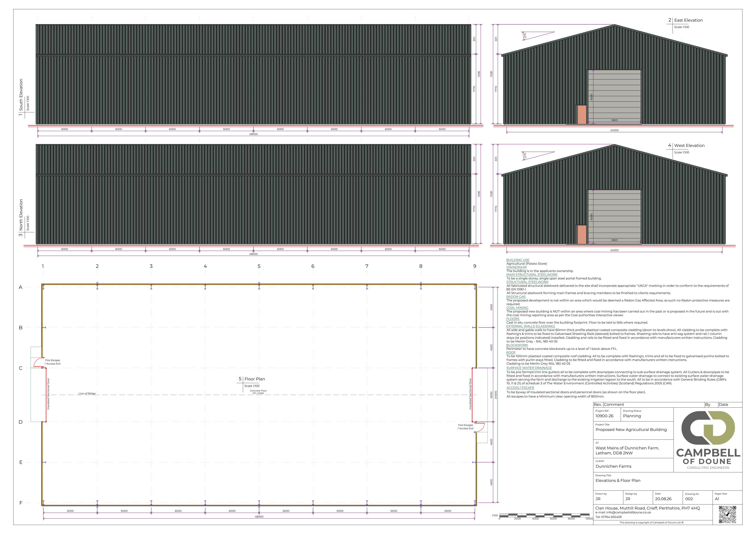The height and width of the screenshot is (534, 756).
Task: Click east side 'Fire Escape / Access Exit' label
Action: click(x=465, y=427)
